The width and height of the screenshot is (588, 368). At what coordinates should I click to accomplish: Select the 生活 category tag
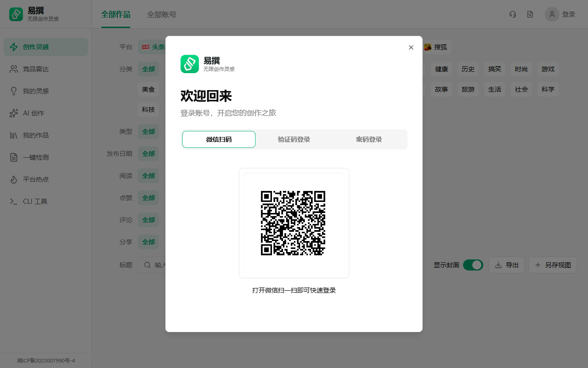pos(495,89)
